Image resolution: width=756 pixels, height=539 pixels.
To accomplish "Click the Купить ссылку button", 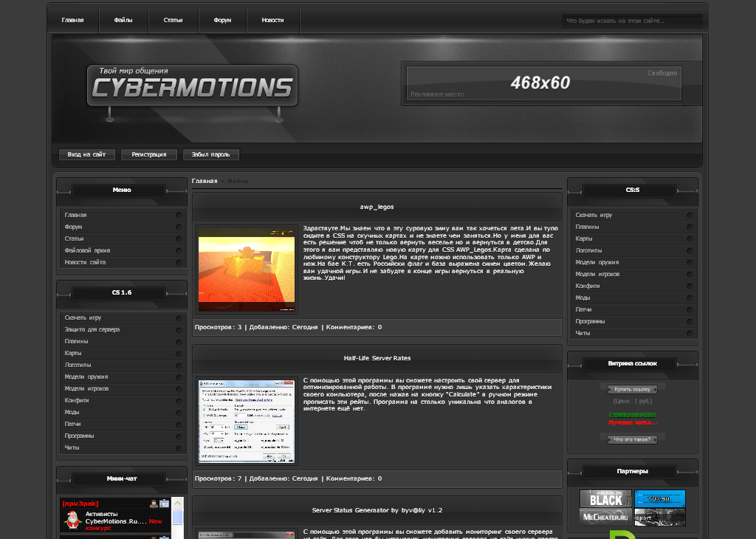I will tap(632, 389).
